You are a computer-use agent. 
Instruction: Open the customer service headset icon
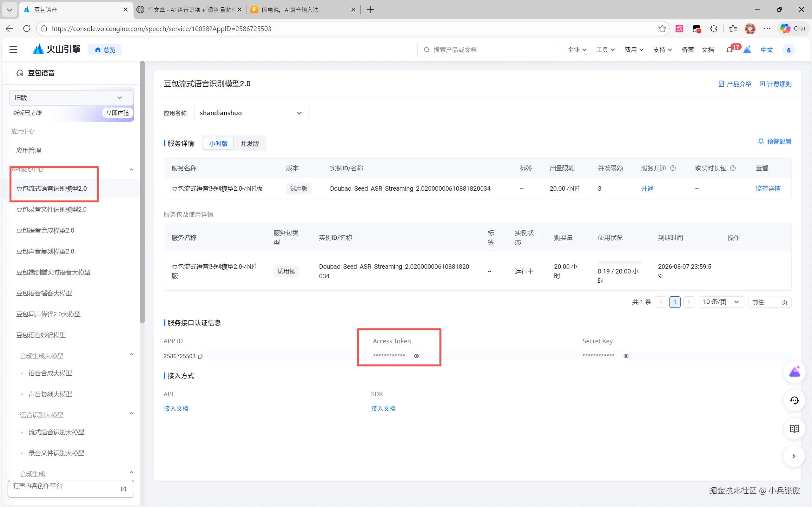(794, 400)
